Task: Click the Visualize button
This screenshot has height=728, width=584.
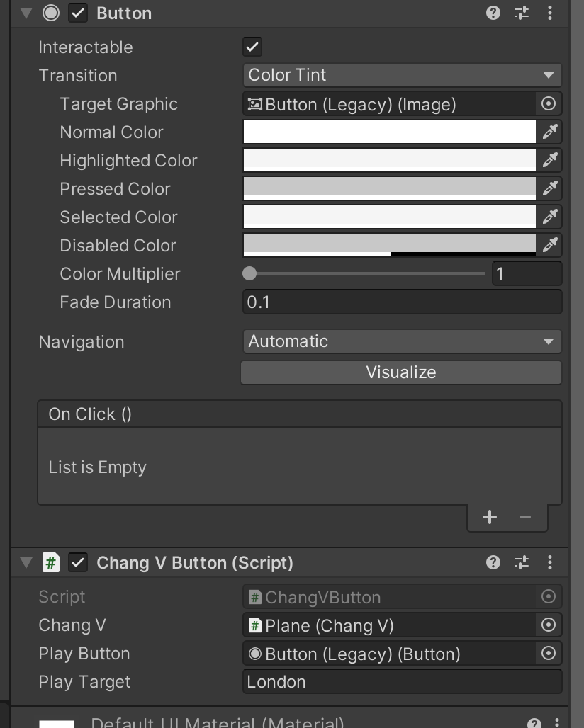Action: pyautogui.click(x=401, y=372)
